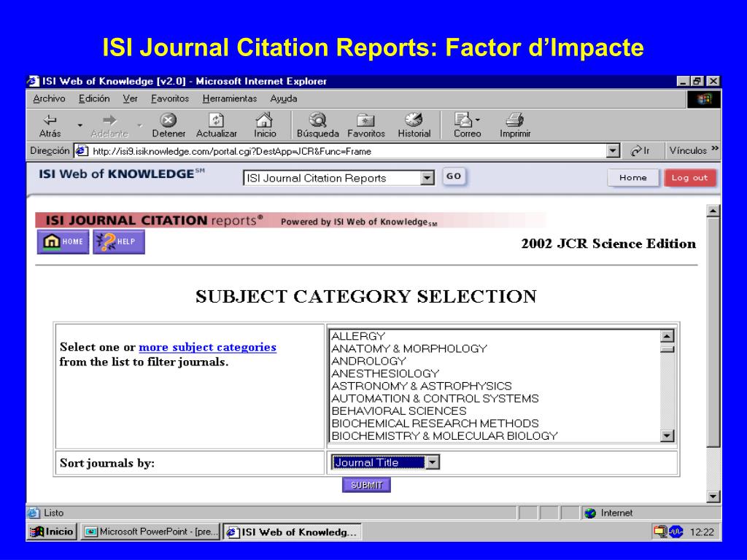
Task: Open the Sort journals by Journal Title dropdown
Action: tap(433, 462)
